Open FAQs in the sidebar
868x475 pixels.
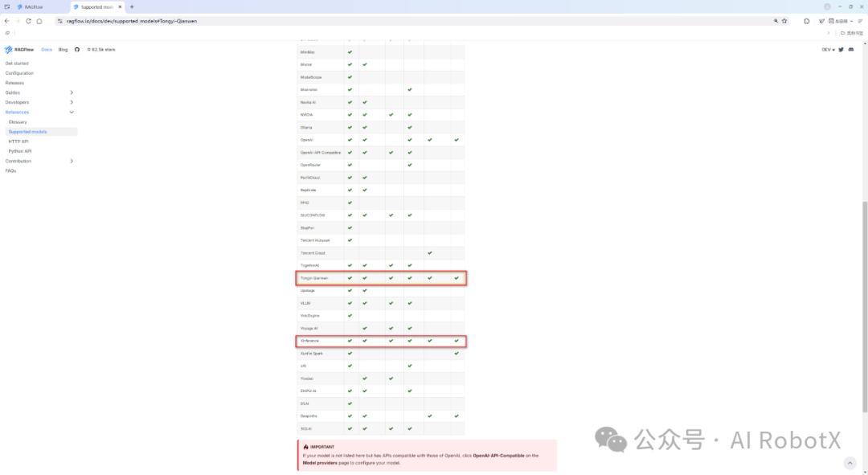pyautogui.click(x=10, y=170)
